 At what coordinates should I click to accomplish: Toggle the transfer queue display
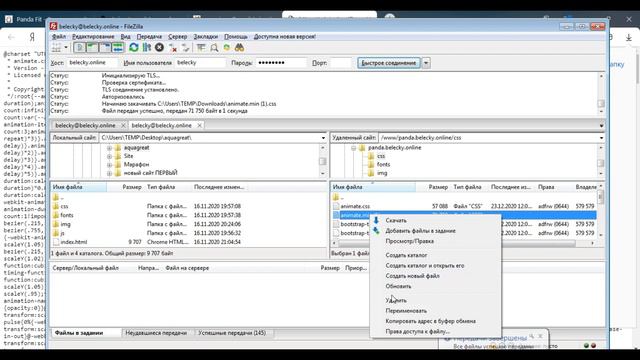118,48
